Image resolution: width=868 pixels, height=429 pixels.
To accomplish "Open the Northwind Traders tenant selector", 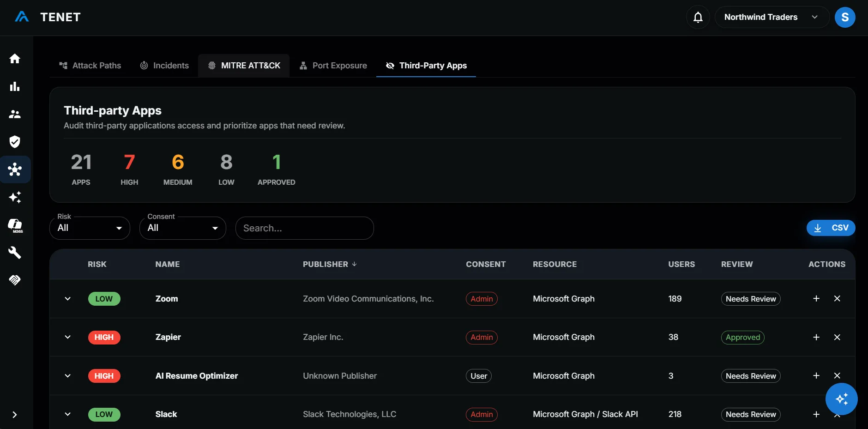I will (x=772, y=17).
